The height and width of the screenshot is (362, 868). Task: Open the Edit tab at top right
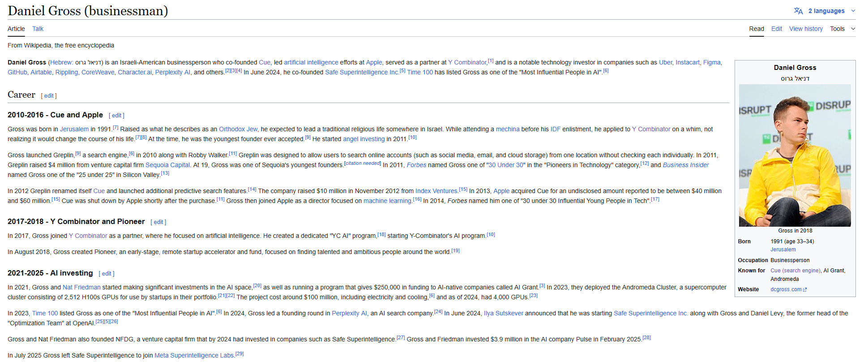point(777,29)
